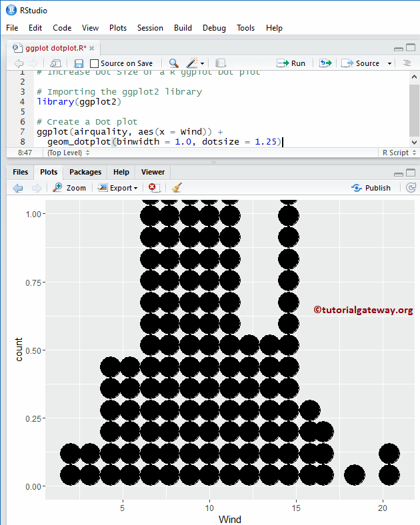Open the code tools wand dropdown
Image resolution: width=420 pixels, height=525 pixels.
click(195, 63)
